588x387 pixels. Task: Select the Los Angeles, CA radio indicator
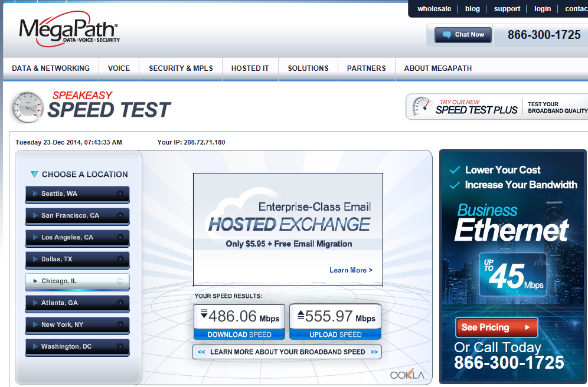(120, 237)
